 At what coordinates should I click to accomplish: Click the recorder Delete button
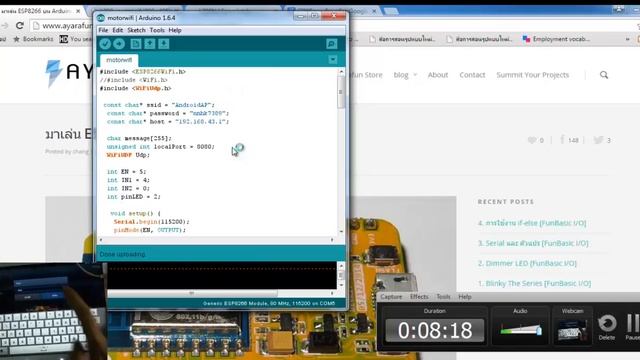(607, 327)
